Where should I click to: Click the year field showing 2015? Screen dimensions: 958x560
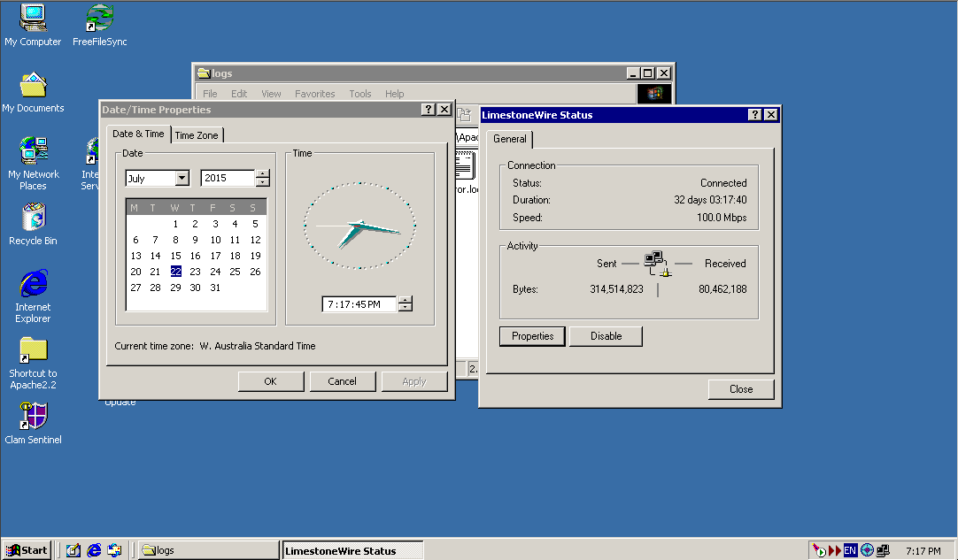(228, 178)
